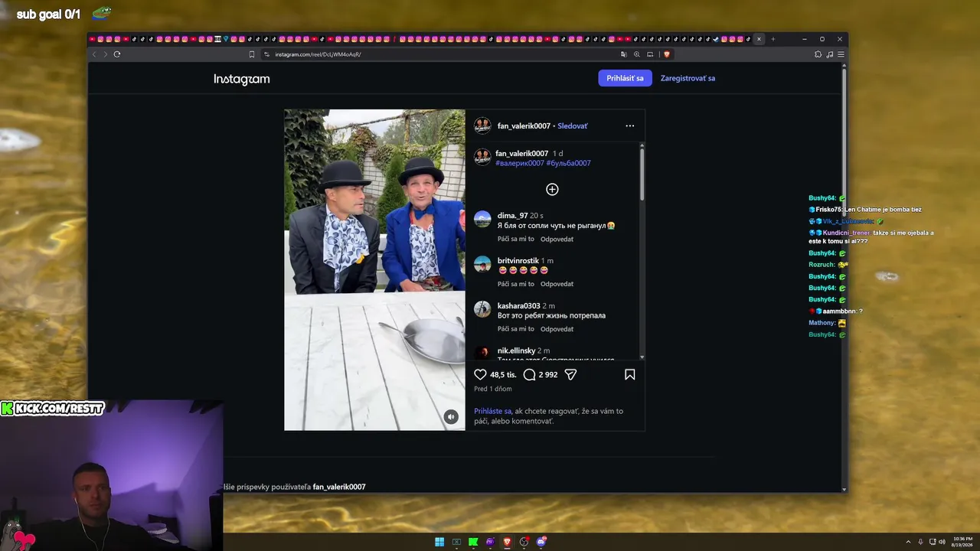The image size is (980, 551).
Task: Open Brave Shields icon in address bar
Action: [667, 54]
